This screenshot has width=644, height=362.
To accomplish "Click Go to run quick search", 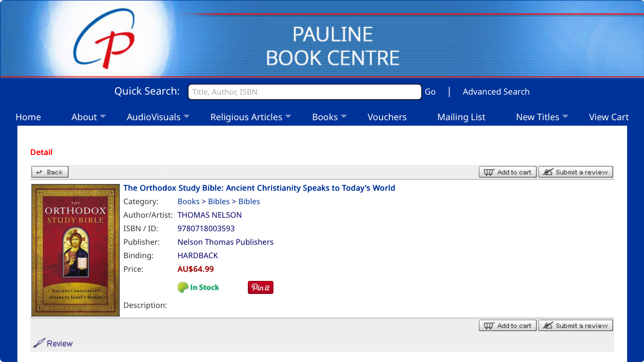I will 430,92.
